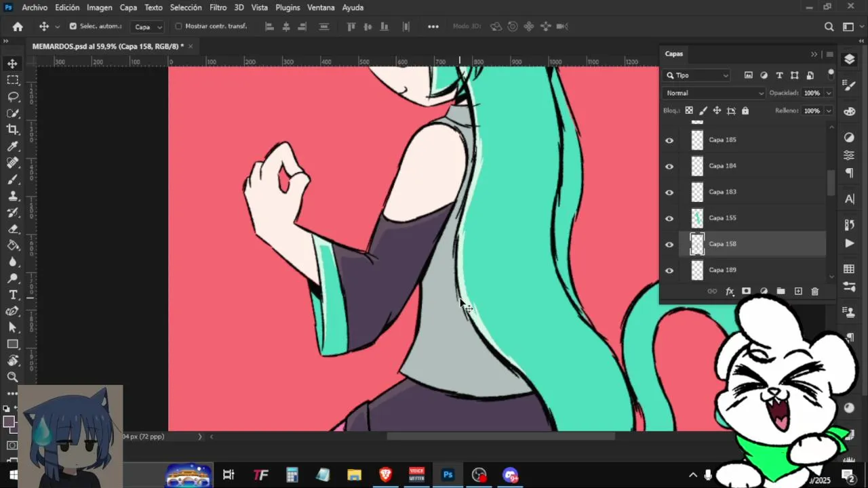The width and height of the screenshot is (868, 488).
Task: Select the Paint Bucket tool
Action: 12,245
